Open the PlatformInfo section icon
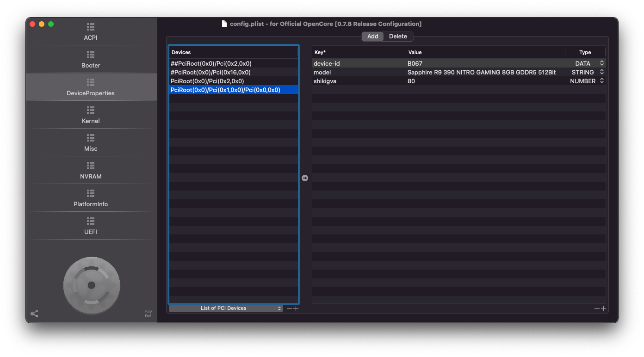Viewport: 644px width, 357px height. click(91, 194)
